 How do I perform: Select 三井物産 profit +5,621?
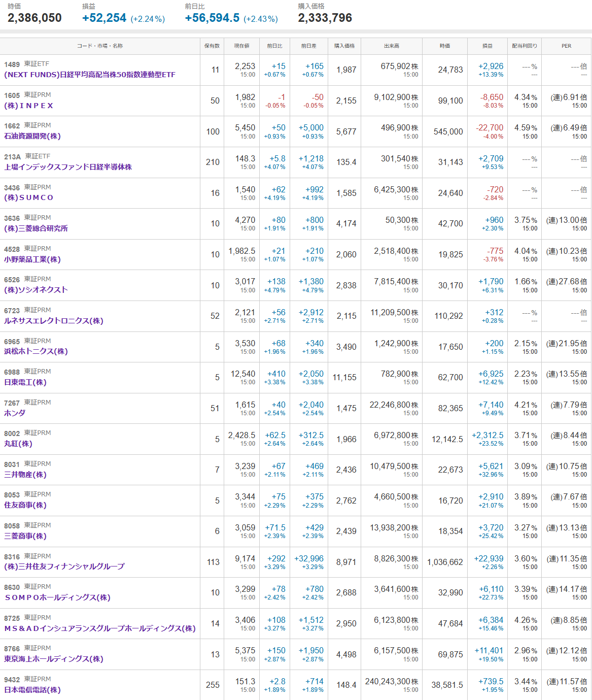(491, 466)
